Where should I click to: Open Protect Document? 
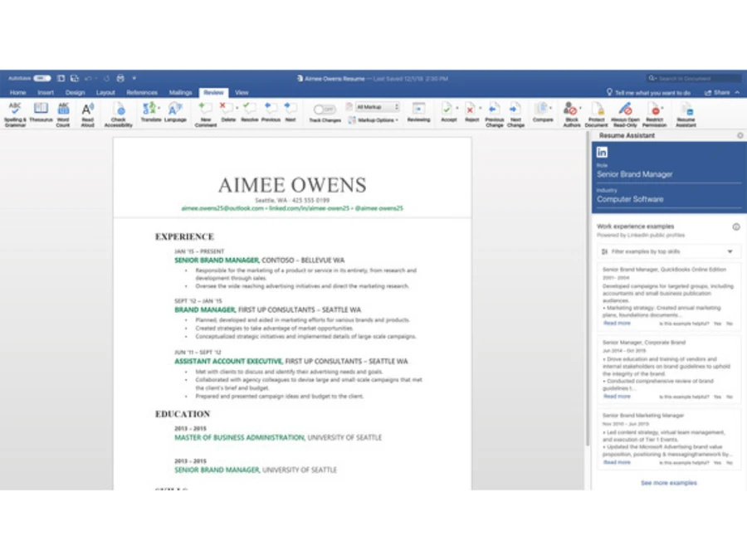tap(596, 114)
